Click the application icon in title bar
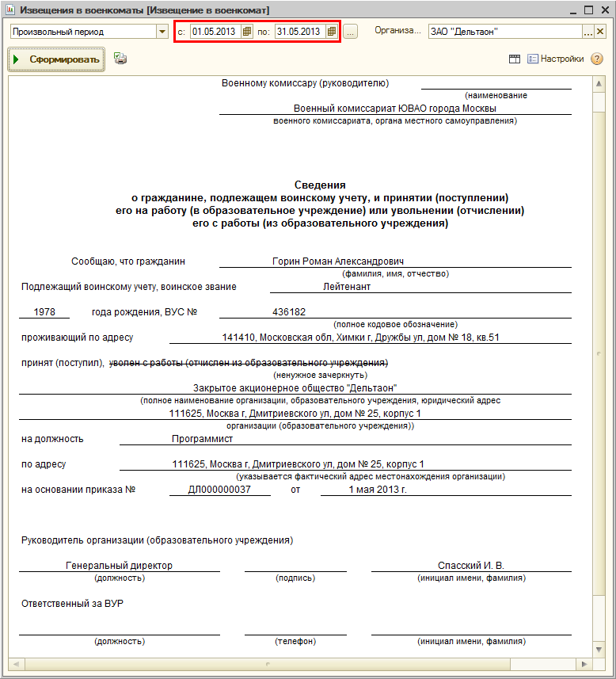This screenshot has width=616, height=679. point(10,10)
